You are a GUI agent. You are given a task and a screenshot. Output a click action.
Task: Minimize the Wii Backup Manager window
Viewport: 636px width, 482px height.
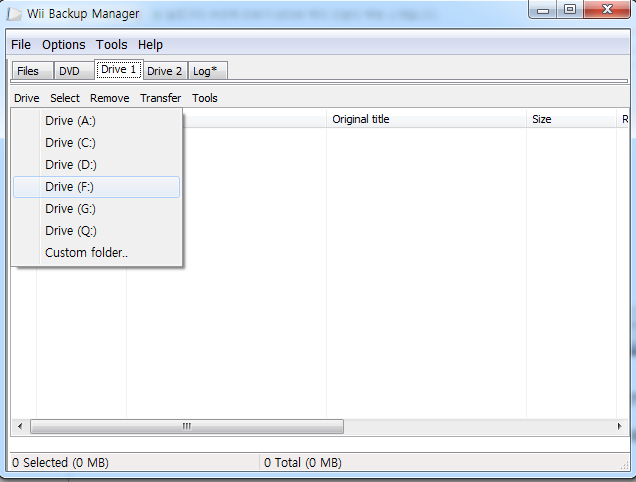coord(543,10)
